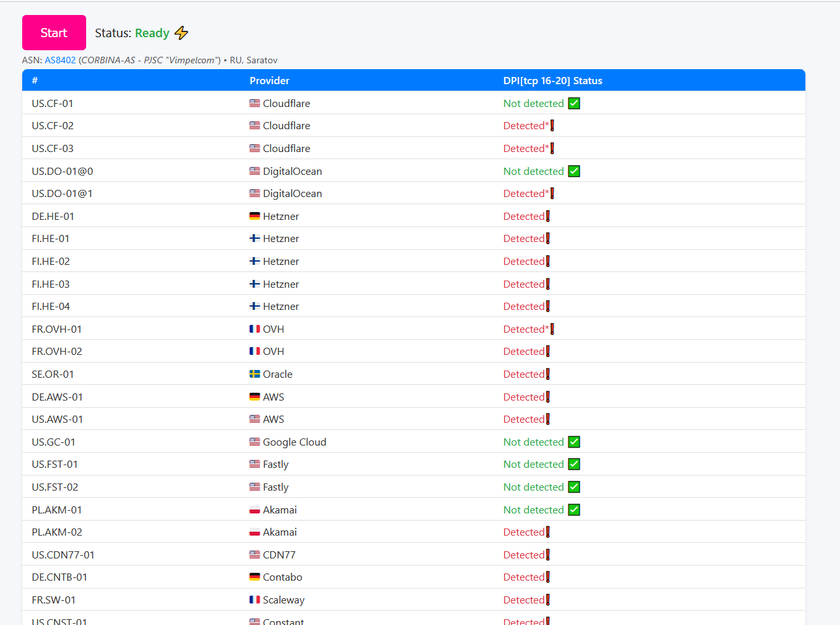The width and height of the screenshot is (840, 625).
Task: Click the French flag in the FR.OVH-01 row
Action: [255, 329]
